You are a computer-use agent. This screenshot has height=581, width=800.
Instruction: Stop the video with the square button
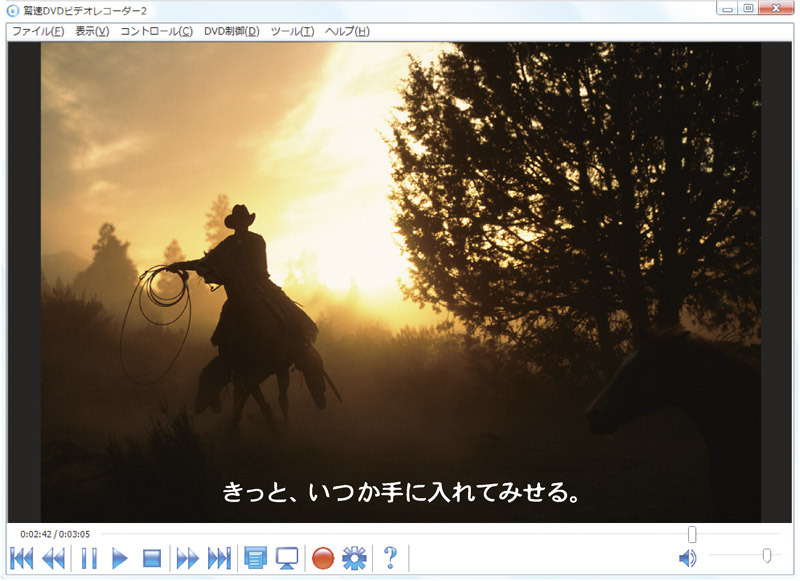pos(152,558)
